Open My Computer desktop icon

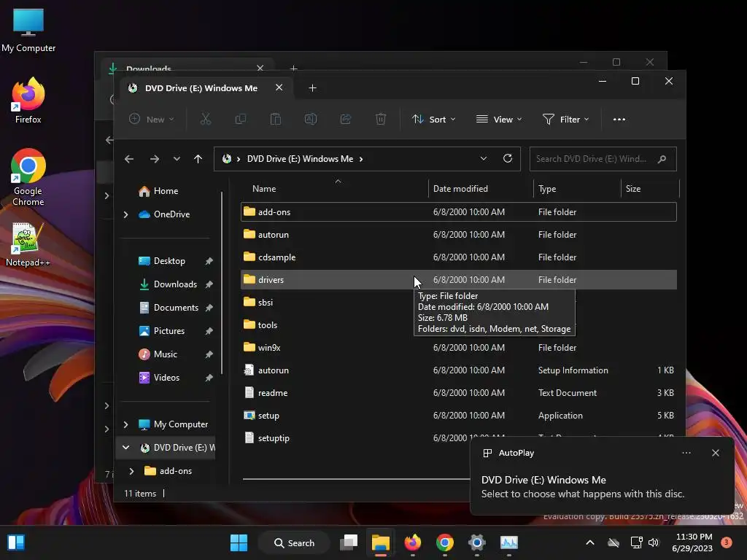[28, 31]
